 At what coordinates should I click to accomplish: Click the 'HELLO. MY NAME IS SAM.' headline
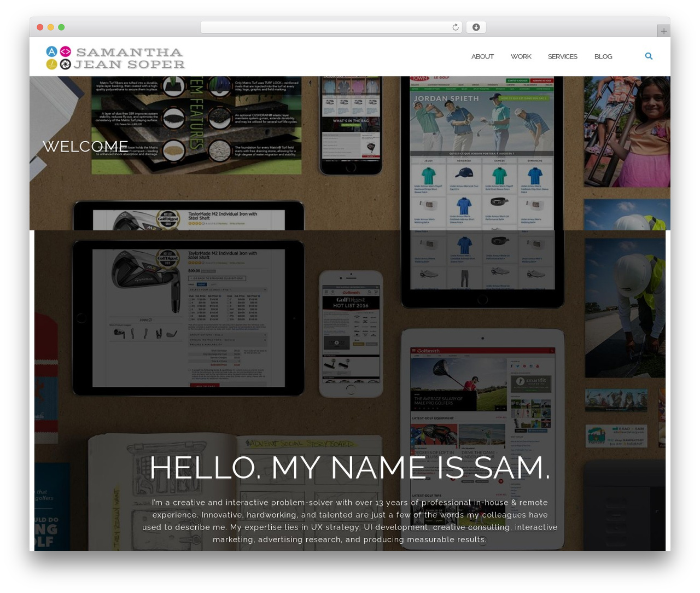(x=350, y=467)
